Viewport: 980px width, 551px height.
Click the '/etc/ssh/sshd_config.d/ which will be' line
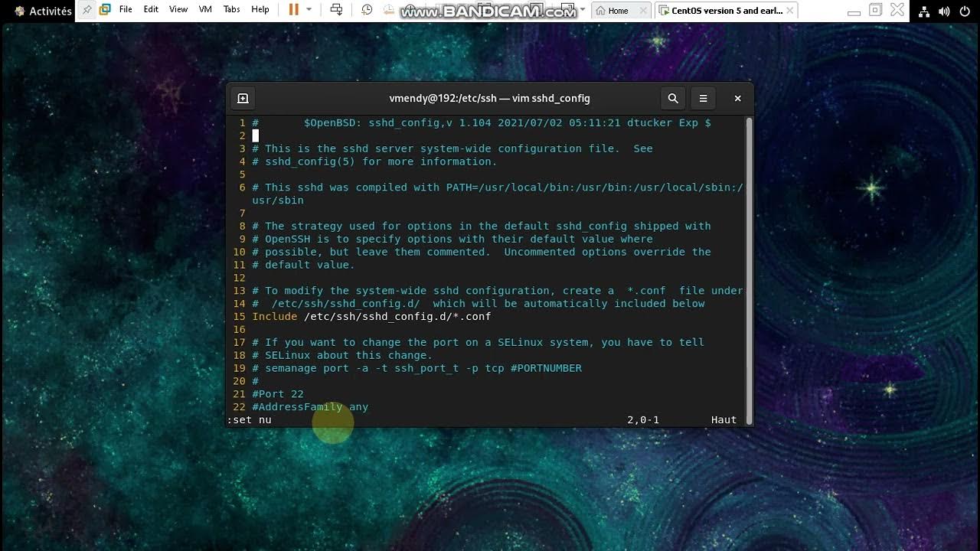click(479, 304)
